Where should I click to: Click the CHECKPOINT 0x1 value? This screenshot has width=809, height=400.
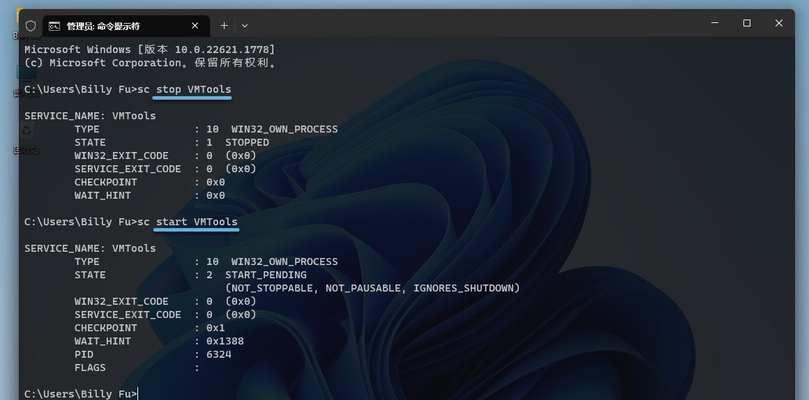click(x=216, y=328)
